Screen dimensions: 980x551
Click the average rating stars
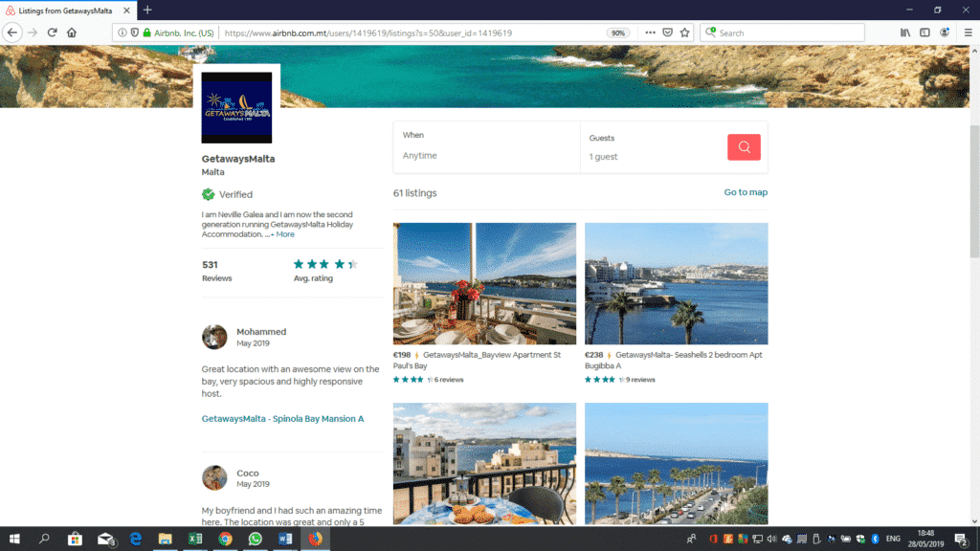tap(325, 264)
